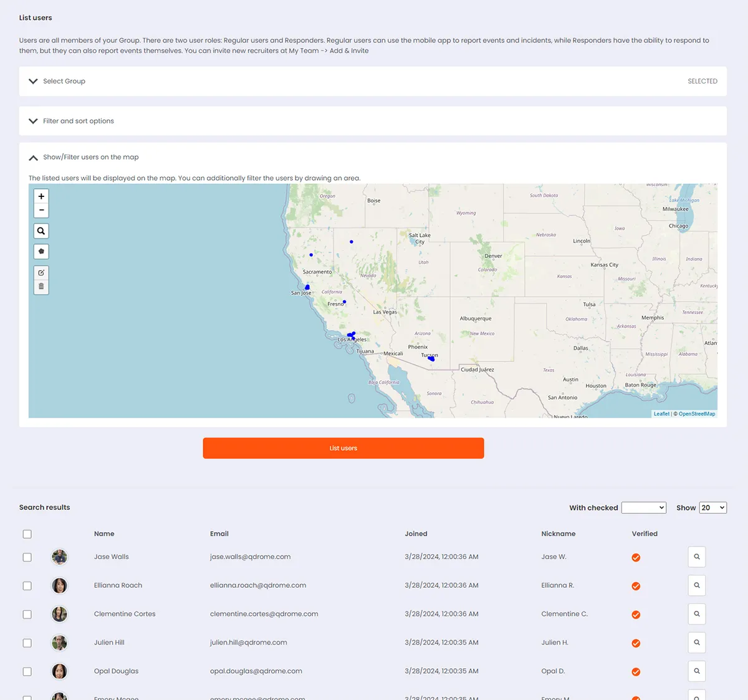
Task: Click Opal Douglas's profile avatar
Action: coord(59,671)
